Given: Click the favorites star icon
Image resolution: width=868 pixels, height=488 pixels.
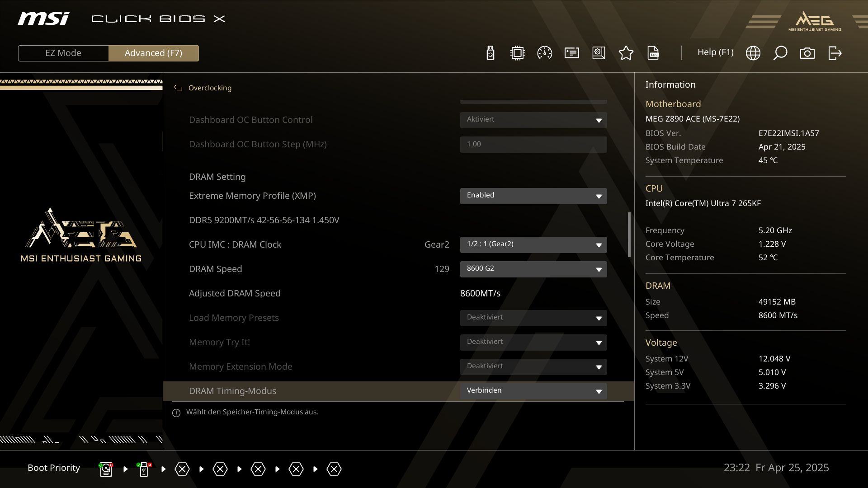Looking at the screenshot, I should click(626, 53).
